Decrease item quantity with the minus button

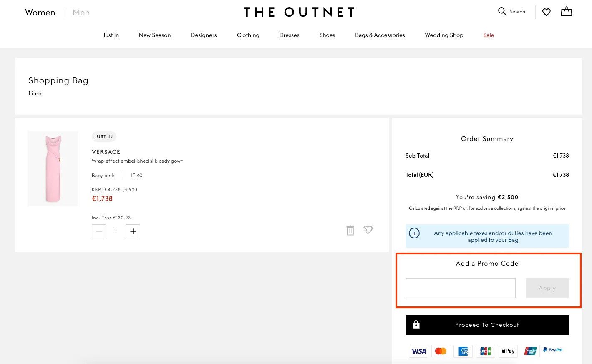click(x=99, y=231)
